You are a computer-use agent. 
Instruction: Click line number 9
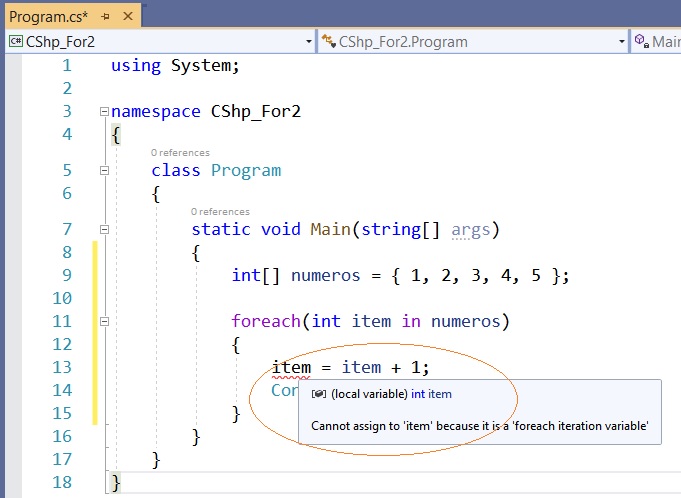point(67,275)
